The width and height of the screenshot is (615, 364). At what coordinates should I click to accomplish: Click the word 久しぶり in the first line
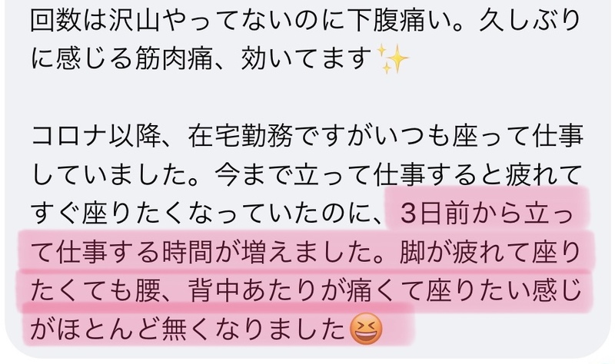point(530,21)
